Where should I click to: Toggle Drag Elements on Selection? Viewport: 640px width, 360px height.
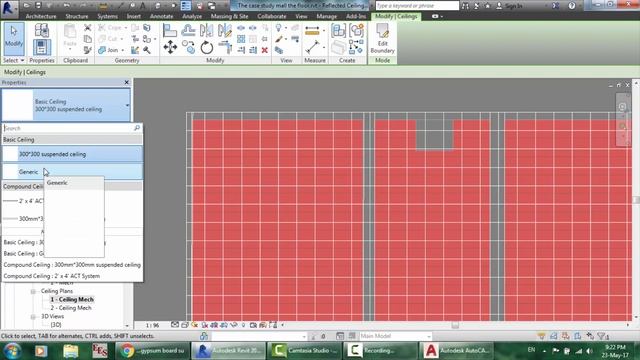click(590, 336)
